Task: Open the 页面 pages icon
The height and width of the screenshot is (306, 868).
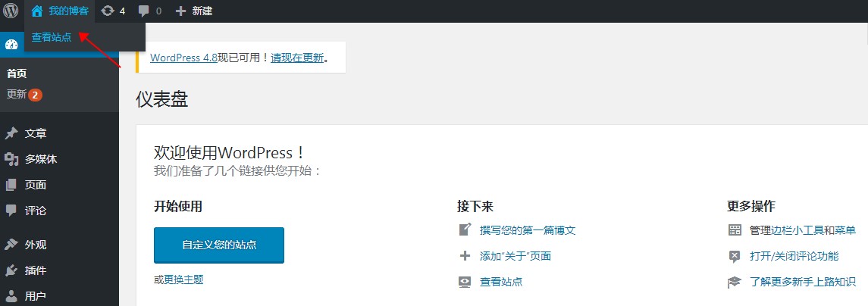Action: 11,185
